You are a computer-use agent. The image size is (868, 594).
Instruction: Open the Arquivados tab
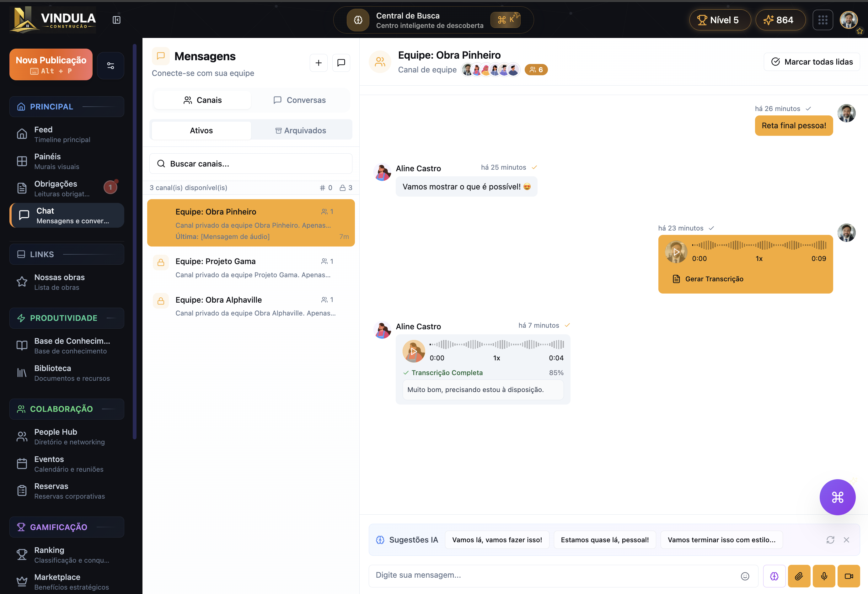pos(301,130)
